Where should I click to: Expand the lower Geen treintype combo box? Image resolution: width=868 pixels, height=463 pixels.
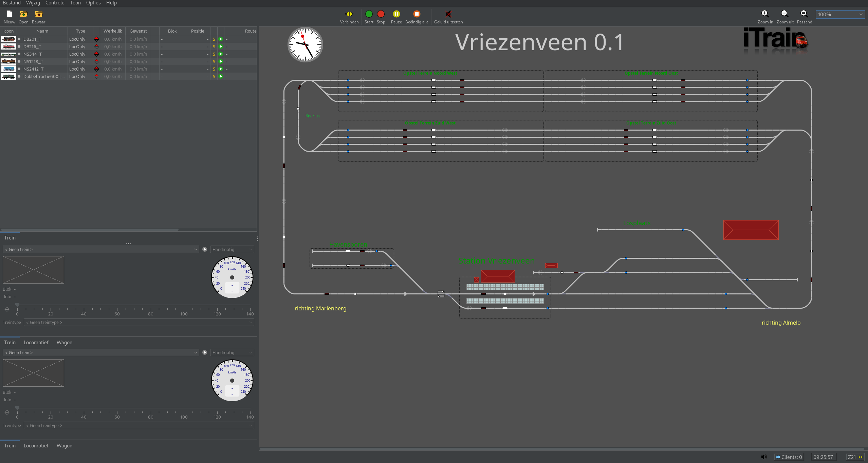(139, 426)
